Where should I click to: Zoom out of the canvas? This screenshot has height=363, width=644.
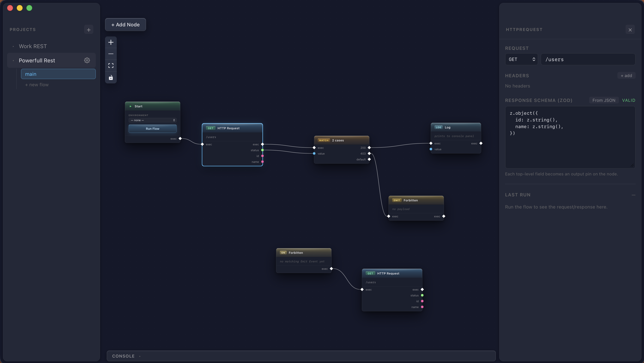pos(111,54)
